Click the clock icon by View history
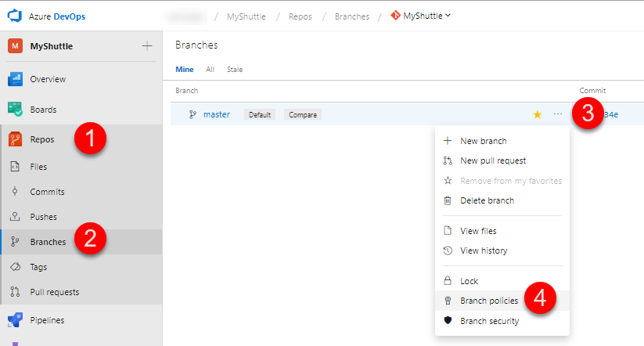Image resolution: width=644 pixels, height=346 pixels. (x=448, y=250)
